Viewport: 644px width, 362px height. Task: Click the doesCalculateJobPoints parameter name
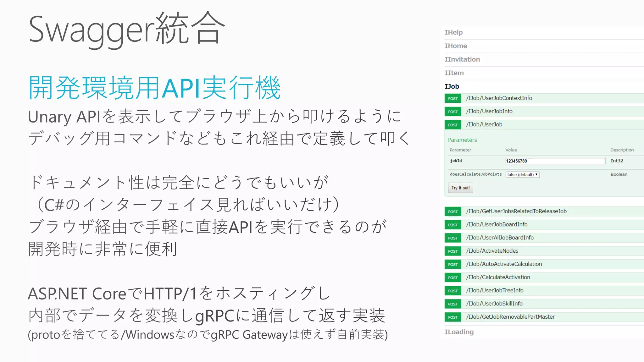coord(475,174)
